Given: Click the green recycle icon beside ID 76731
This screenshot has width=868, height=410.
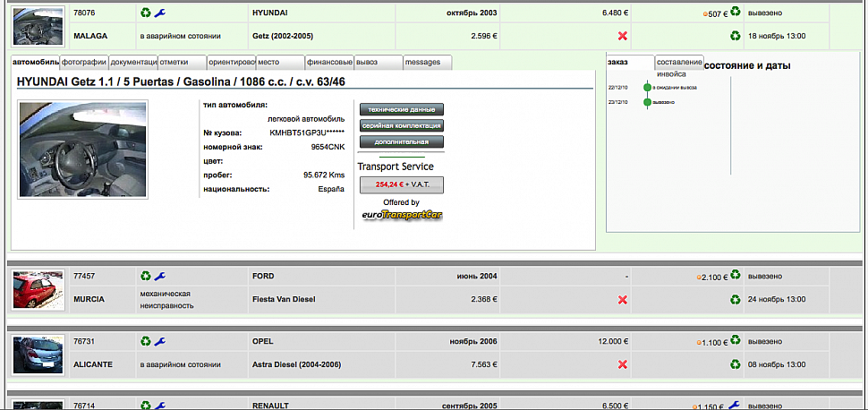Looking at the screenshot, I should tap(146, 341).
